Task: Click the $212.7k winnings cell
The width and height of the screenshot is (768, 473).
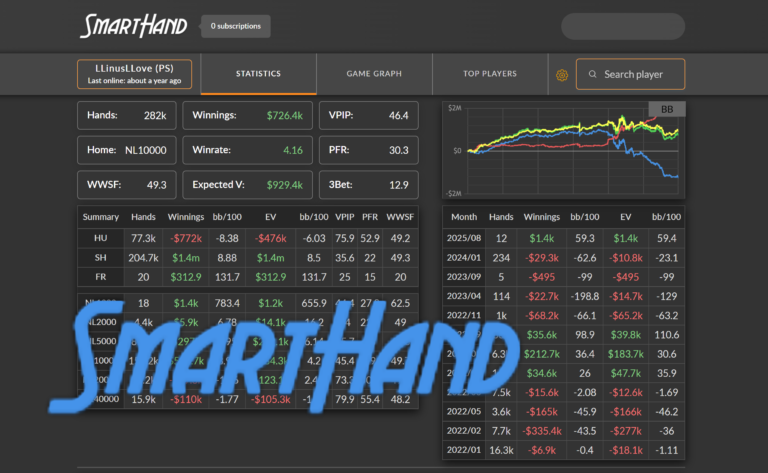Action: click(x=542, y=354)
